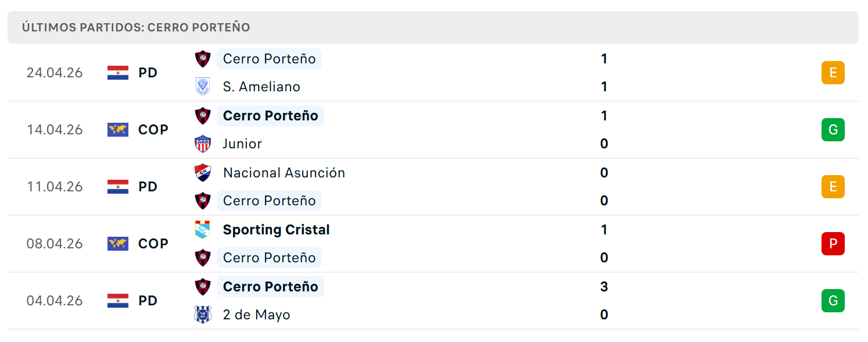Image resolution: width=868 pixels, height=342 pixels.
Task: Click the S. Ameliano team crest
Action: coord(202,87)
